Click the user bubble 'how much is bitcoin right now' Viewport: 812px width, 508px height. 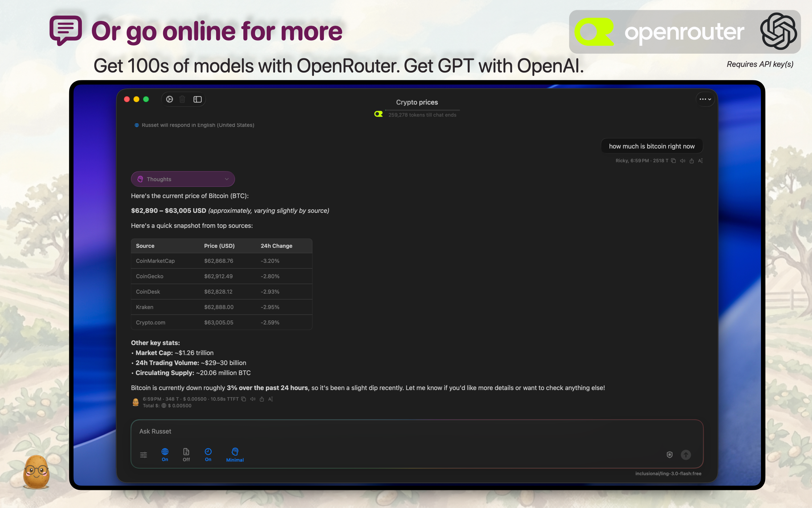(652, 146)
